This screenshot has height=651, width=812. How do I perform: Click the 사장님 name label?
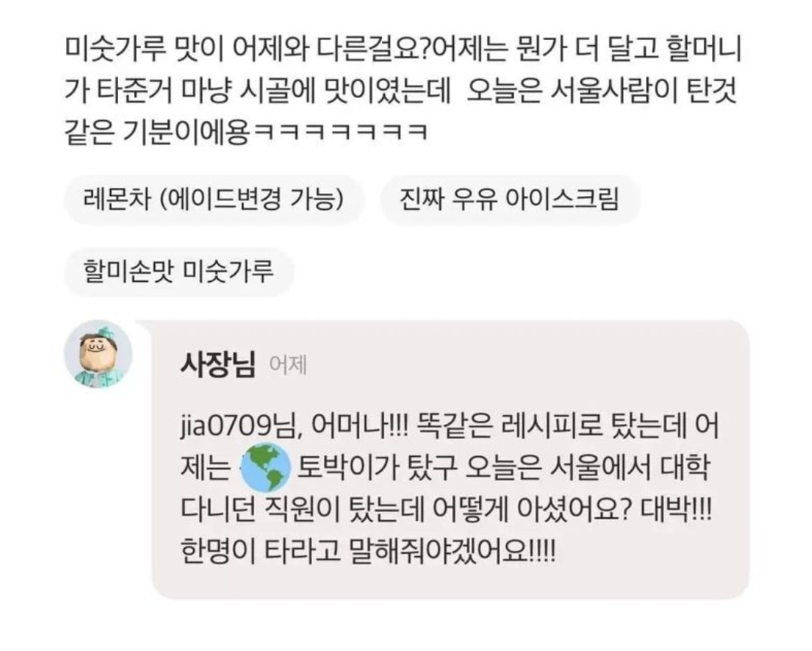tap(218, 364)
